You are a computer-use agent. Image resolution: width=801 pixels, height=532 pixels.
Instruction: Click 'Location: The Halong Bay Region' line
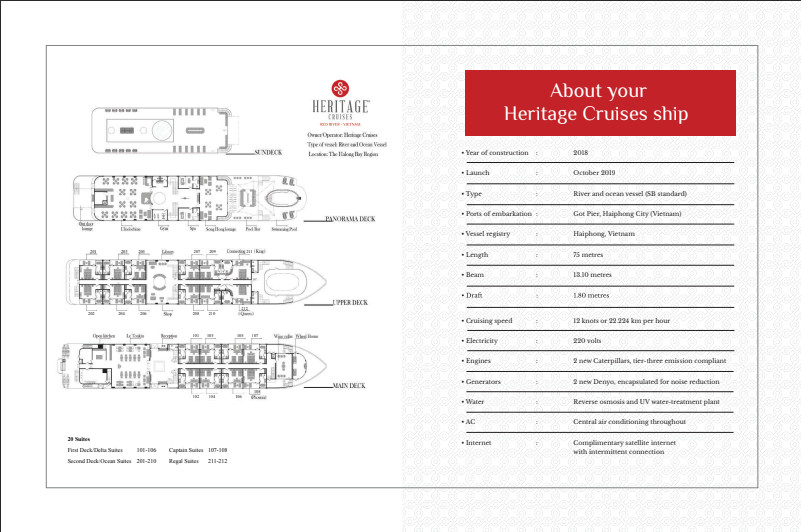coord(343,154)
